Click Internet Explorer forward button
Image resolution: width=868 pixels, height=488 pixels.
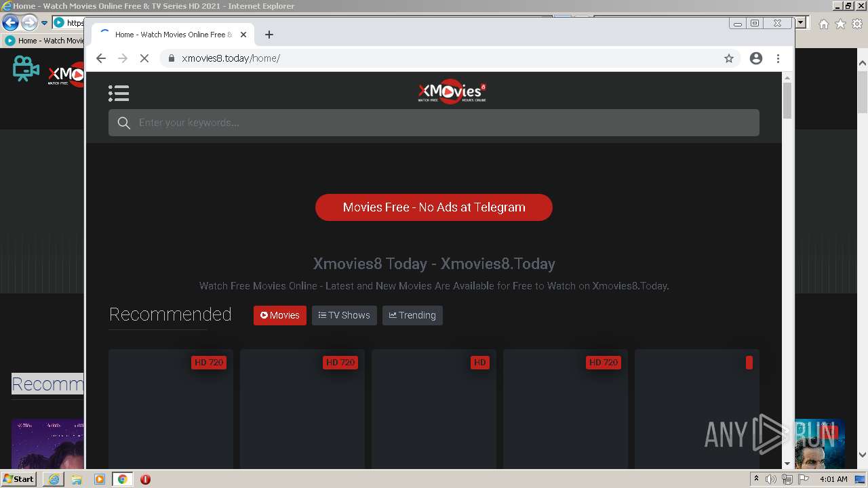(29, 22)
